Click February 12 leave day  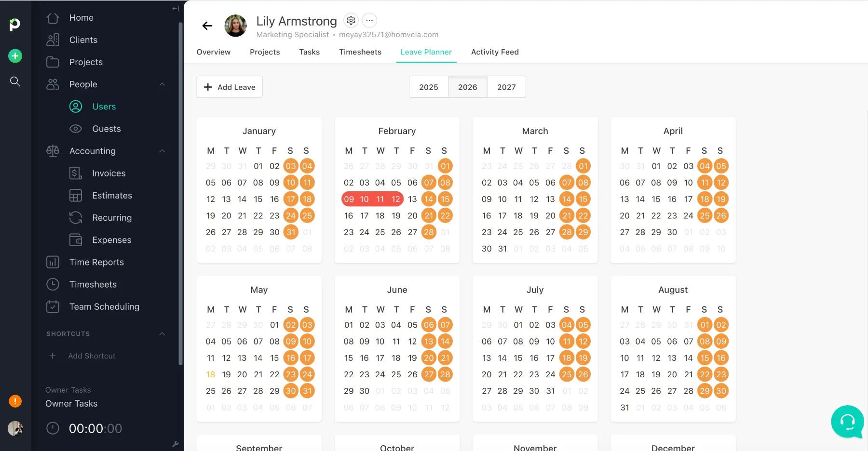coord(396,199)
